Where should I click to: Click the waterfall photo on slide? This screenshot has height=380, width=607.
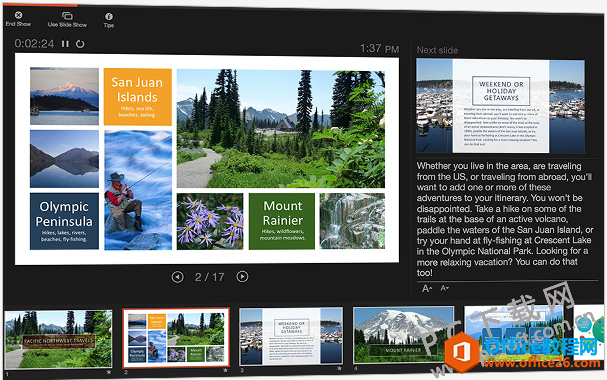(352, 221)
